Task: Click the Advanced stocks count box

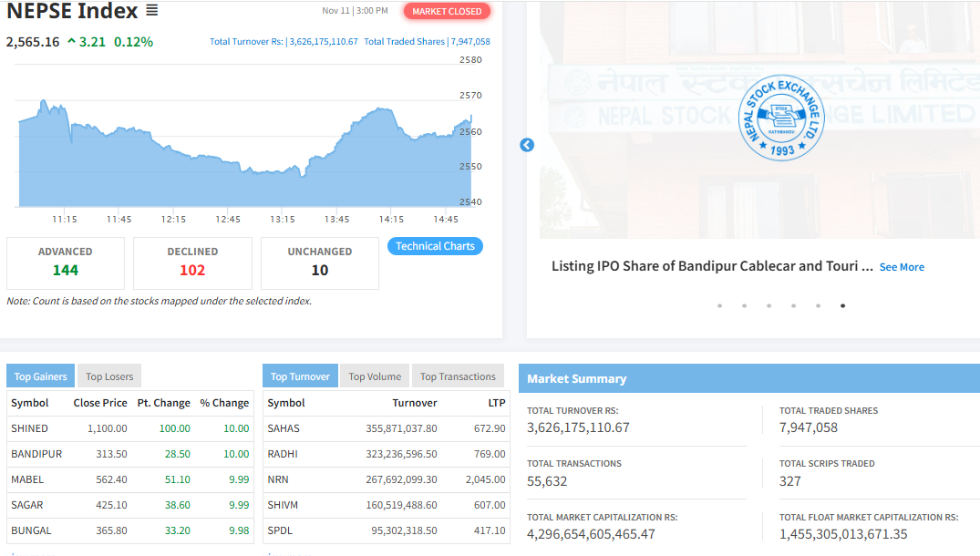Action: click(x=66, y=263)
